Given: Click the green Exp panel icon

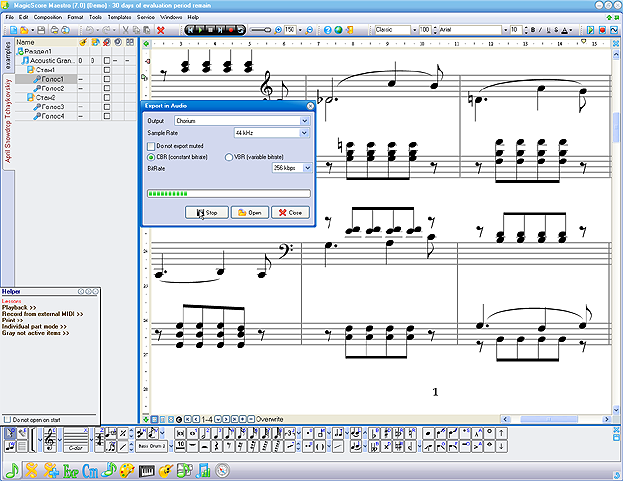Looking at the screenshot, I should pos(71,471).
